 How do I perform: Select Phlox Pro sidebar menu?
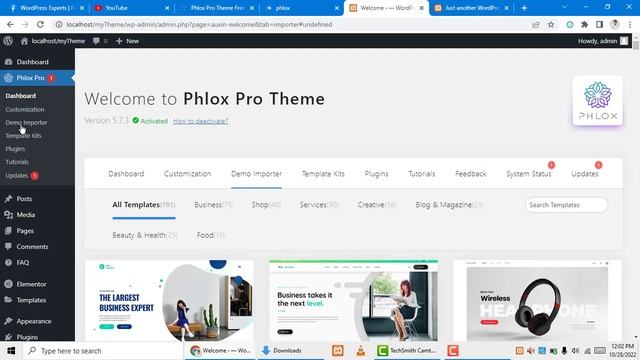click(x=31, y=78)
